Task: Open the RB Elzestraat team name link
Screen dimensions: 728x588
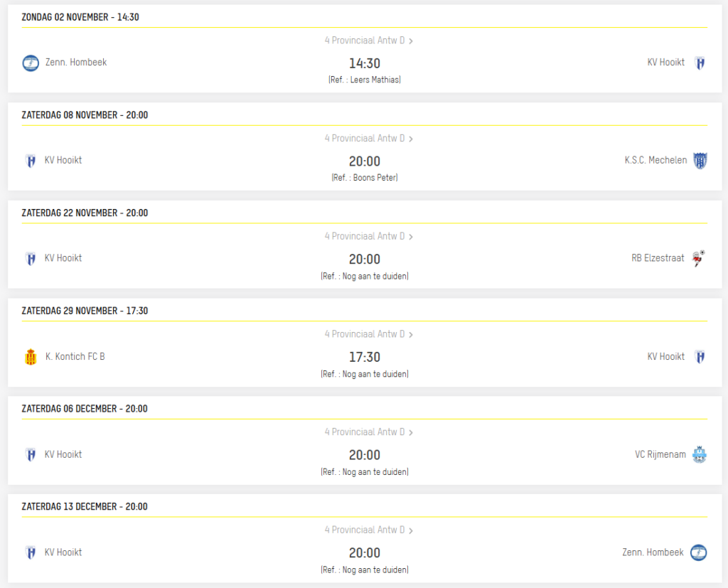Action: pyautogui.click(x=658, y=259)
